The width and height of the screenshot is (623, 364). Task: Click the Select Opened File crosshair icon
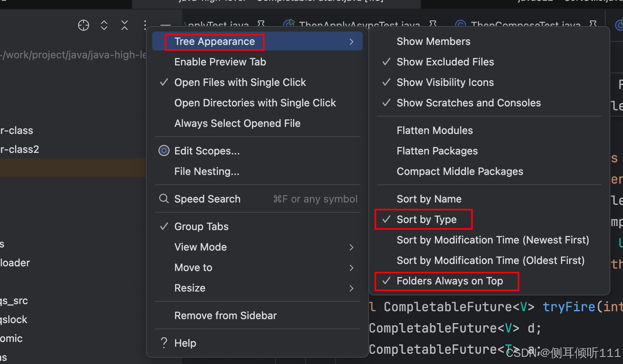tap(84, 25)
